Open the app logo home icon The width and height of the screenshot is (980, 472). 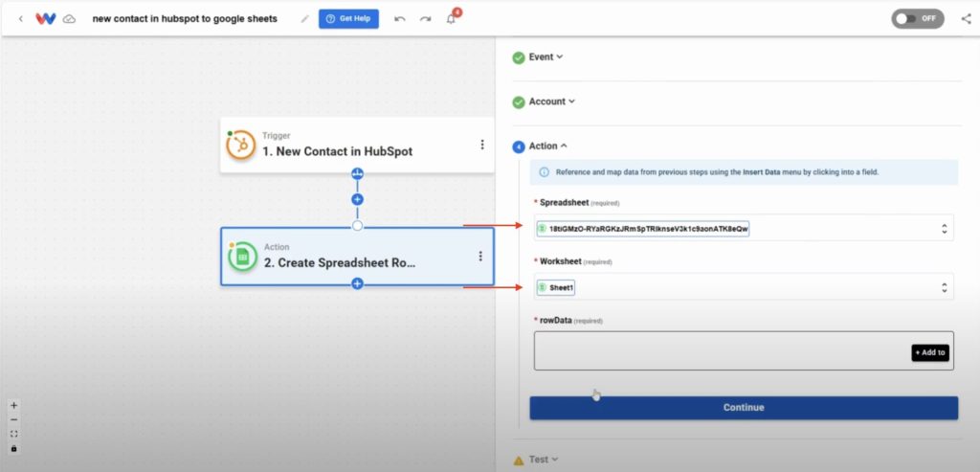(x=46, y=19)
